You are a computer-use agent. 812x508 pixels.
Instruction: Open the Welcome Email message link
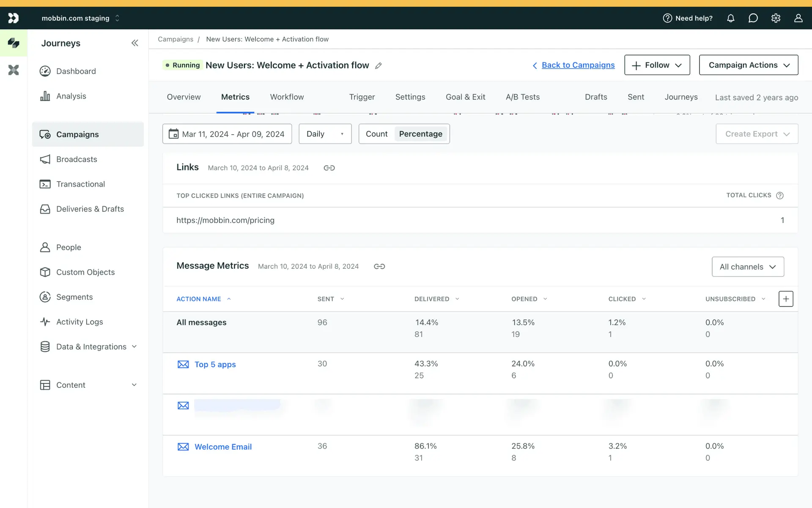(x=223, y=447)
